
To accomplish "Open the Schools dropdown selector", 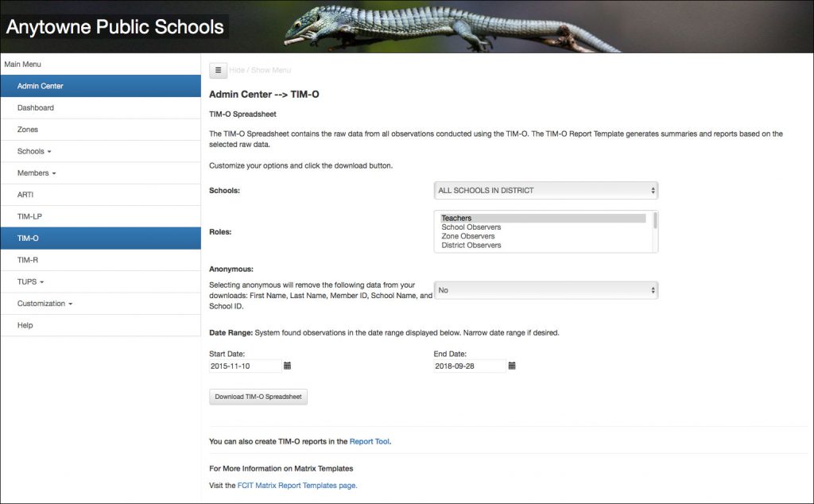I will pos(546,191).
